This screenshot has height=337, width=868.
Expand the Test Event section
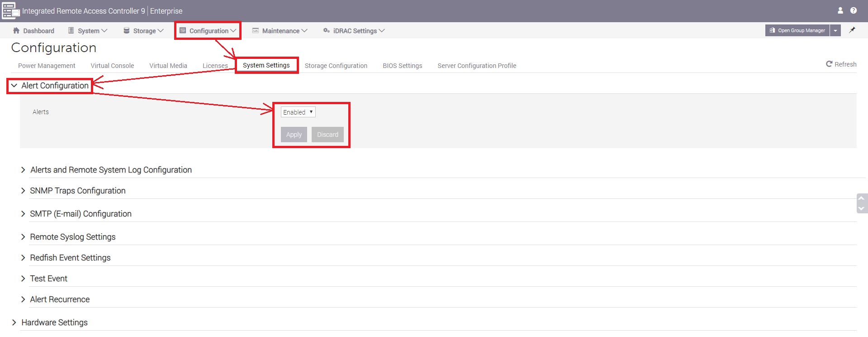click(44, 279)
